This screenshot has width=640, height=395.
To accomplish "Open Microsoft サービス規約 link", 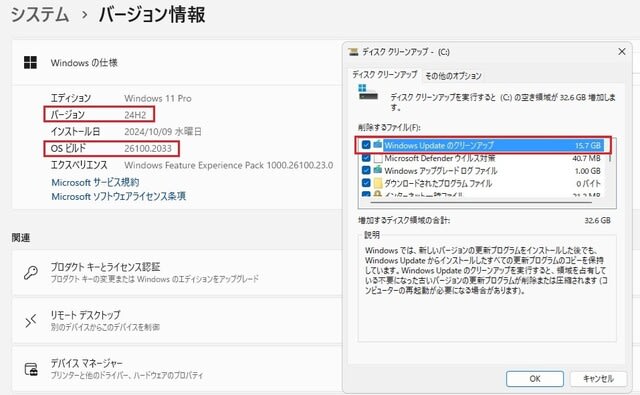I will (95, 182).
